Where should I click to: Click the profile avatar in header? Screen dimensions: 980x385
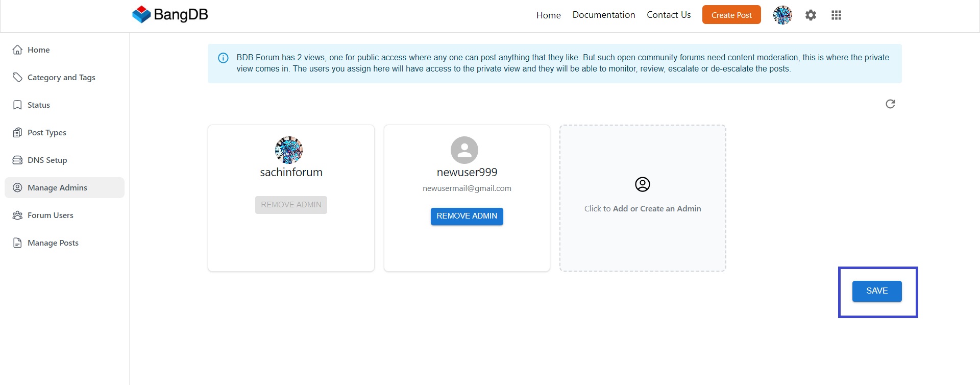coord(782,15)
